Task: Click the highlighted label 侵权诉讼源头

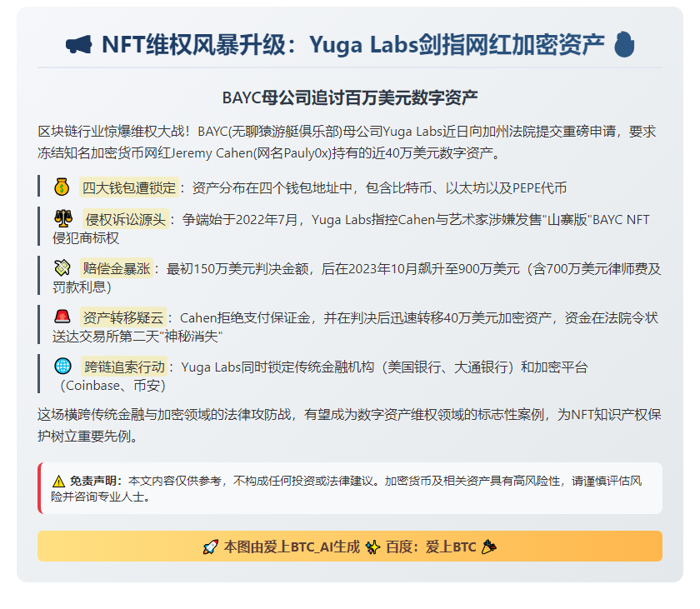Action: [126, 219]
